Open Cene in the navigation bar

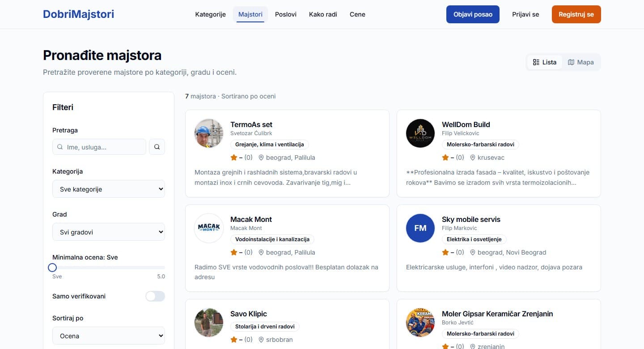click(357, 14)
